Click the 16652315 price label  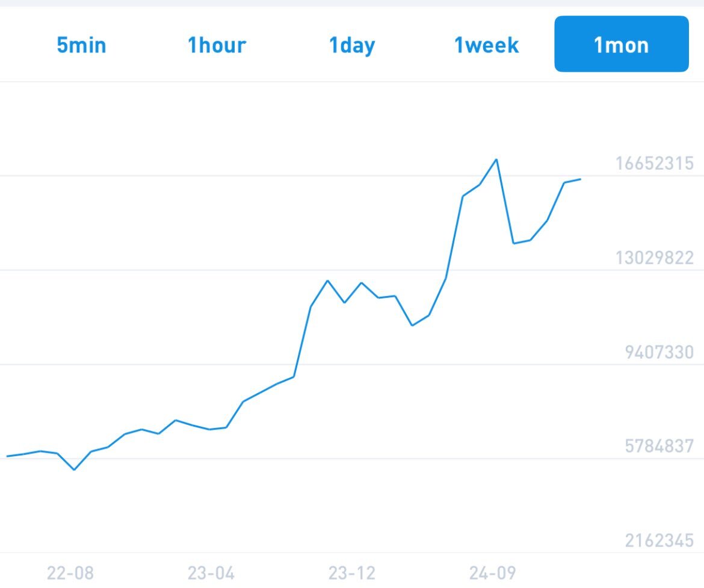tap(654, 164)
